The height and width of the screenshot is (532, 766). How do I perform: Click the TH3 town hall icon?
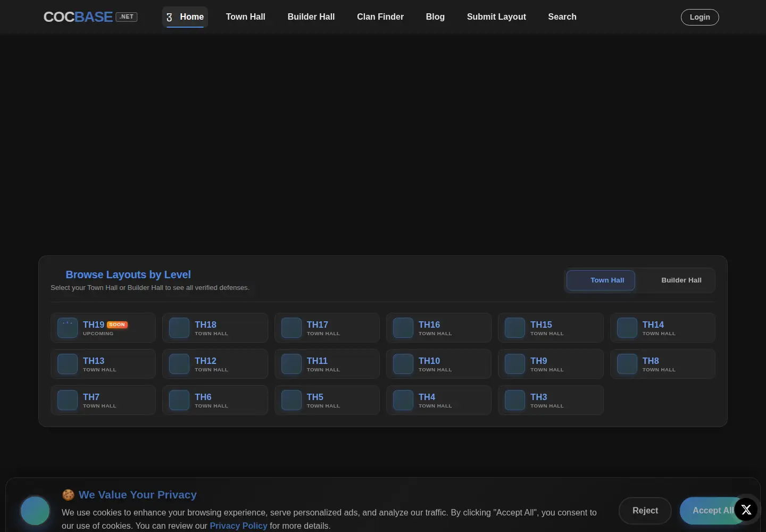[515, 400]
